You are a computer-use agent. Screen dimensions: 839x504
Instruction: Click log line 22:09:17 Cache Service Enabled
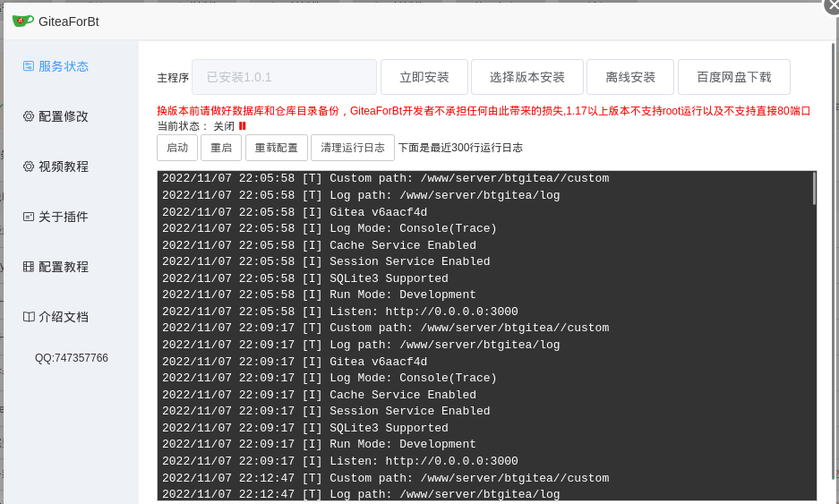[319, 395]
